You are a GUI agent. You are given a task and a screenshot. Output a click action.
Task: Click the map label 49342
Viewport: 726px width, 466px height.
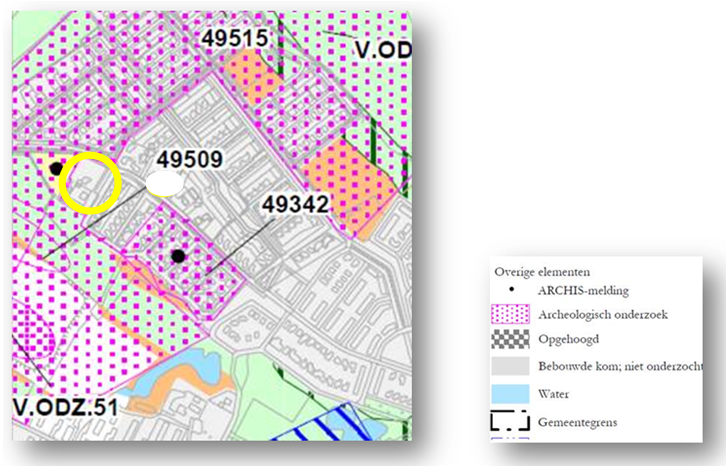[x=296, y=204]
